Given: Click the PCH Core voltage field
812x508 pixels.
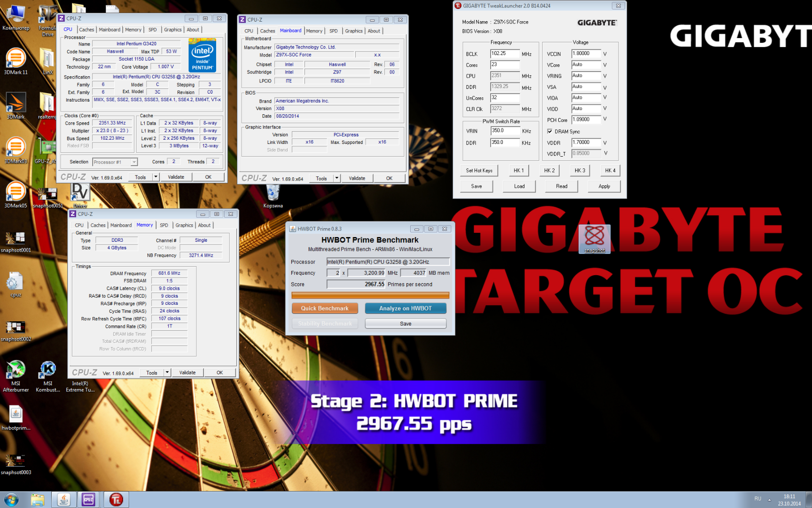Looking at the screenshot, I should 586,120.
